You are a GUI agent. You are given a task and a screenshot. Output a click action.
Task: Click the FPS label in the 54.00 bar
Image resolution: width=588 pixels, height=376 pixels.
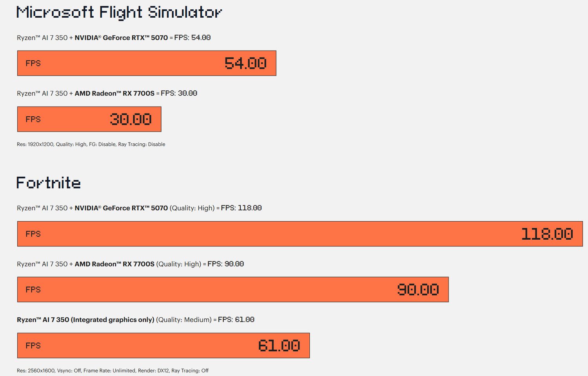(33, 63)
